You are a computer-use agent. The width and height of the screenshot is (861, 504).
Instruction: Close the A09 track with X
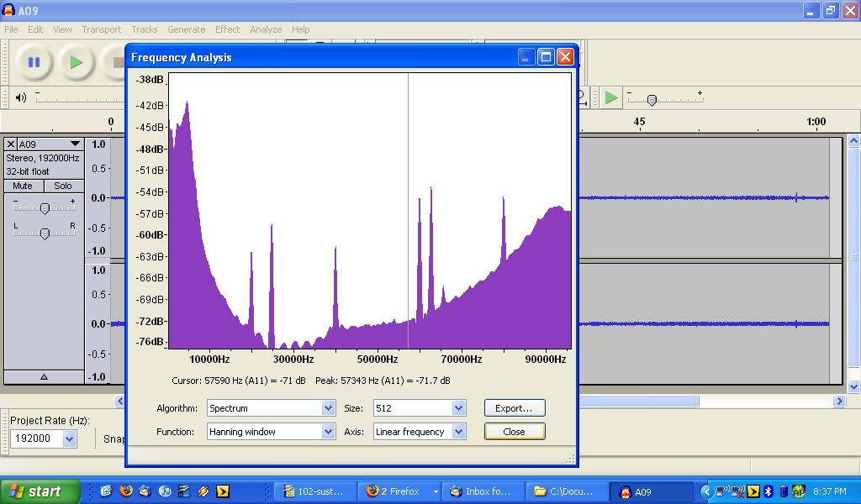11,144
